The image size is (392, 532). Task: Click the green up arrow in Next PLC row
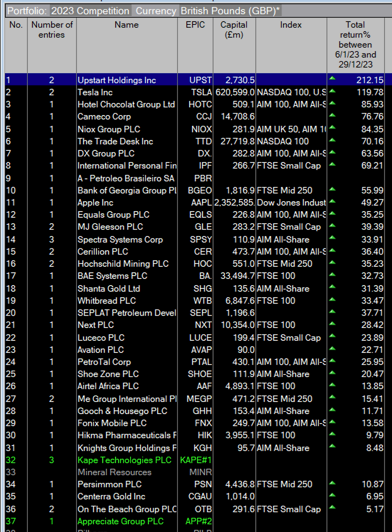(x=332, y=323)
